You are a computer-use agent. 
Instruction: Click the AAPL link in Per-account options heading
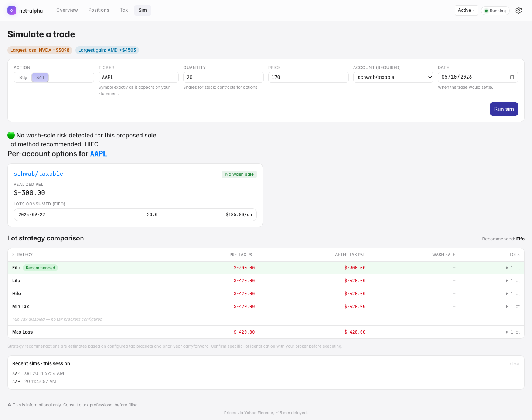99,154
